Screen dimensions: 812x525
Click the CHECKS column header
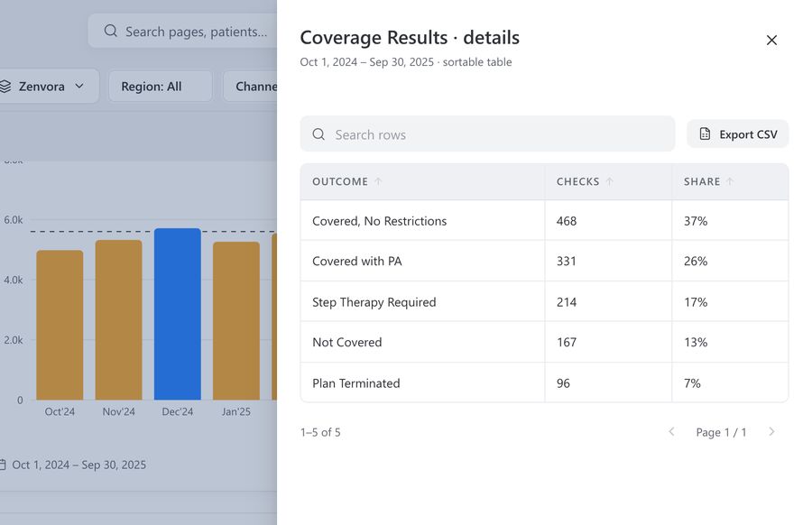pos(608,181)
